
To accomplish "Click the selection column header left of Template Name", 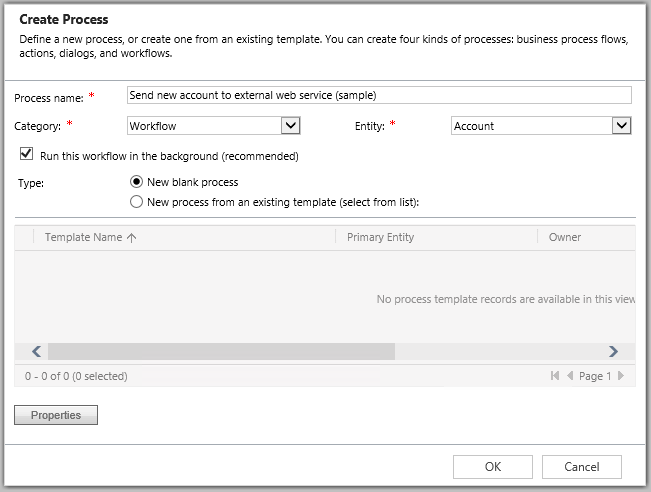I will (x=25, y=238).
